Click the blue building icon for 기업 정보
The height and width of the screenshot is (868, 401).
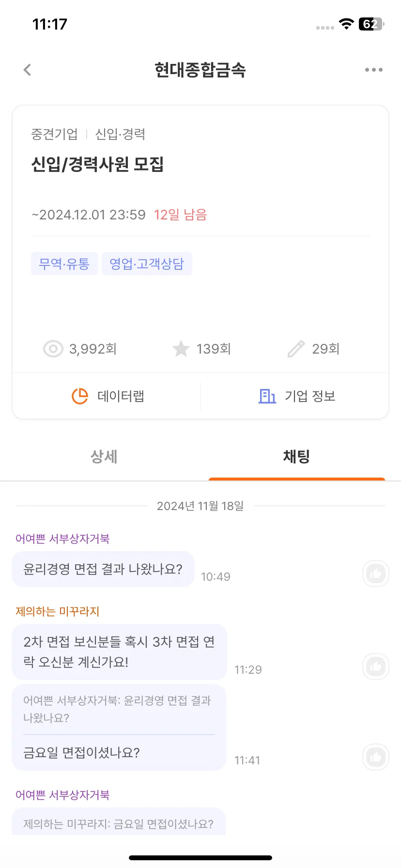[x=267, y=396]
